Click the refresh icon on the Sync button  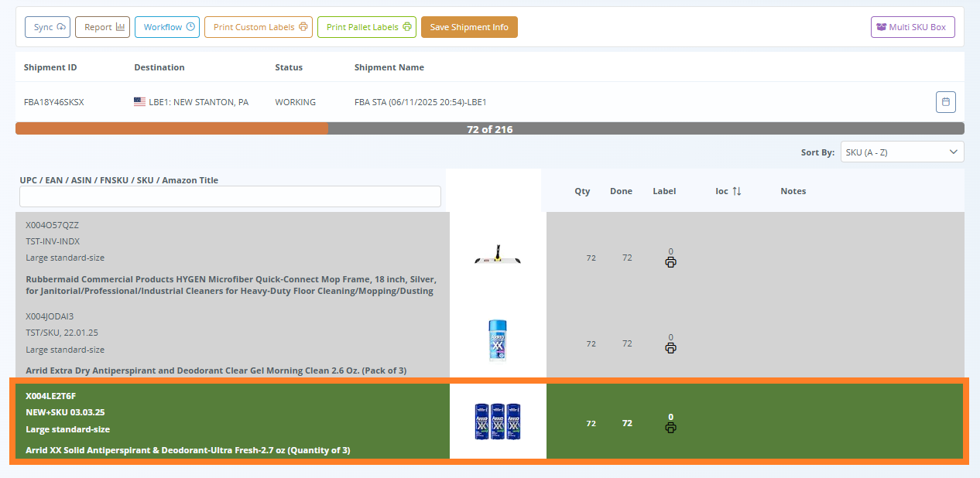point(60,27)
